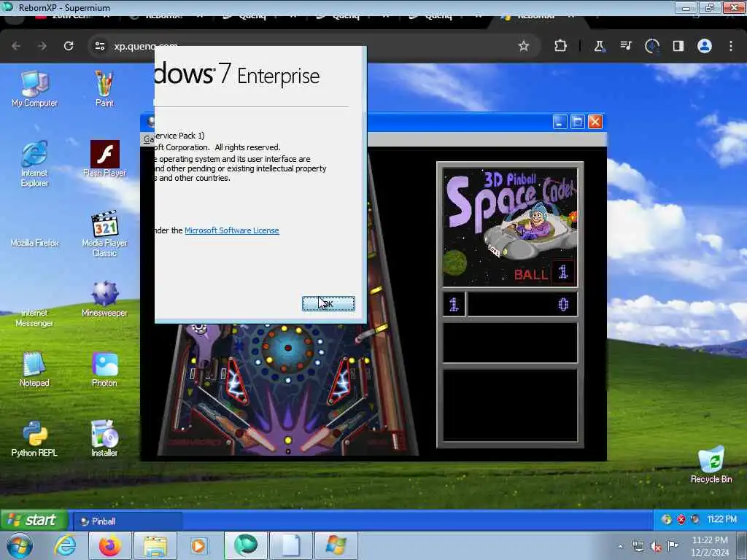Click the right pinball flipper
This screenshot has height=560, width=747.
click(x=320, y=438)
